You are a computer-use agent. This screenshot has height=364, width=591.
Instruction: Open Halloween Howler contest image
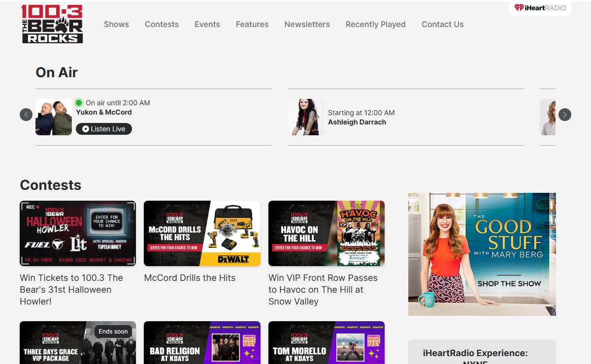78,233
